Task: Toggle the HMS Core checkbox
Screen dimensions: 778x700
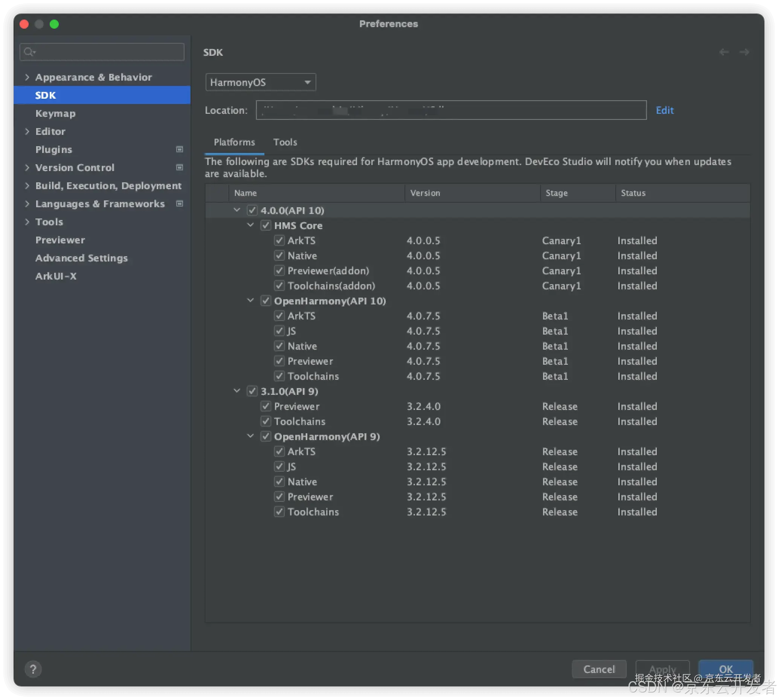Action: pos(265,225)
